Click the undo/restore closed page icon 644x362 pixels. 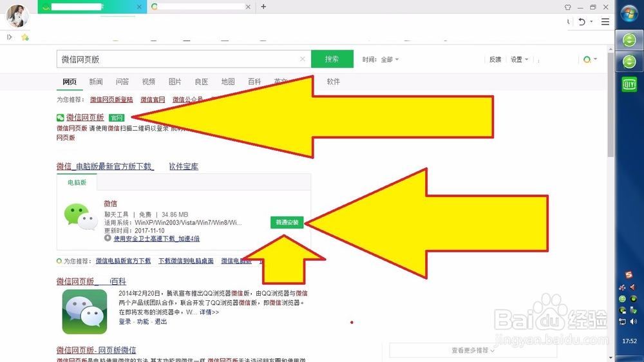point(582,22)
